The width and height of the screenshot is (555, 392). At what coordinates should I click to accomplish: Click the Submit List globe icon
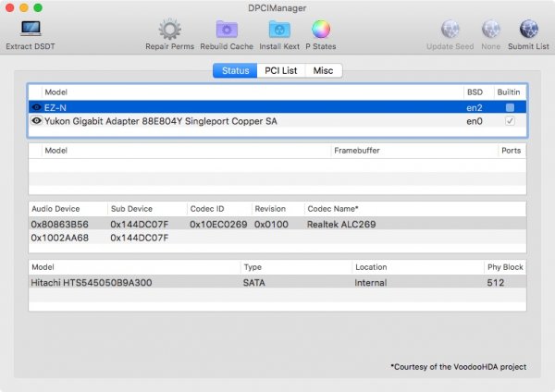pyautogui.click(x=528, y=29)
